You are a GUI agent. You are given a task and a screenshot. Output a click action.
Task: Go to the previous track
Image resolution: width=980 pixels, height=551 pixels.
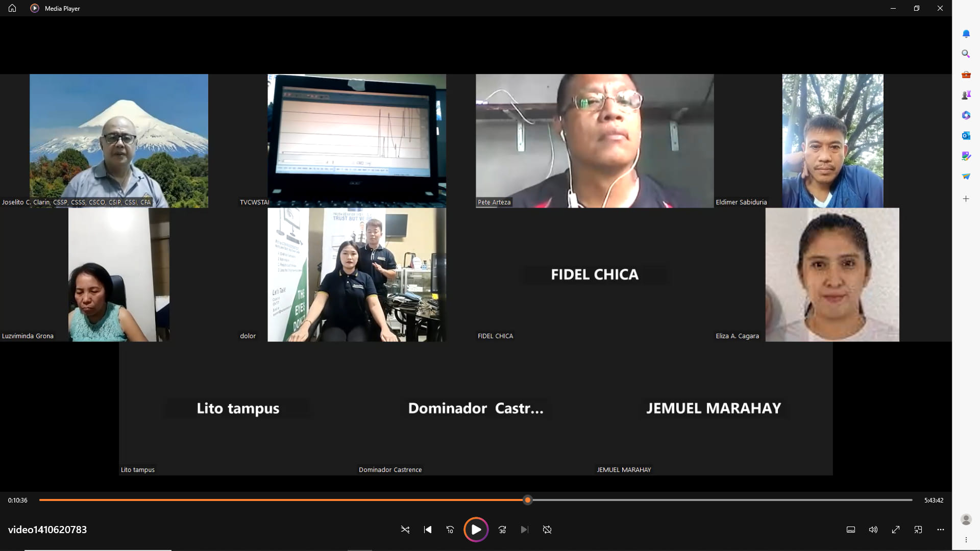428,530
